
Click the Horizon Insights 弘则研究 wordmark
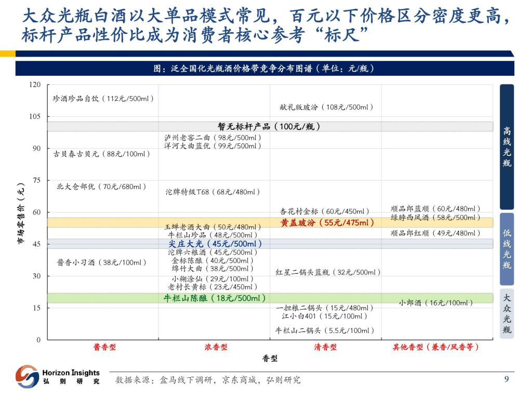71,377
